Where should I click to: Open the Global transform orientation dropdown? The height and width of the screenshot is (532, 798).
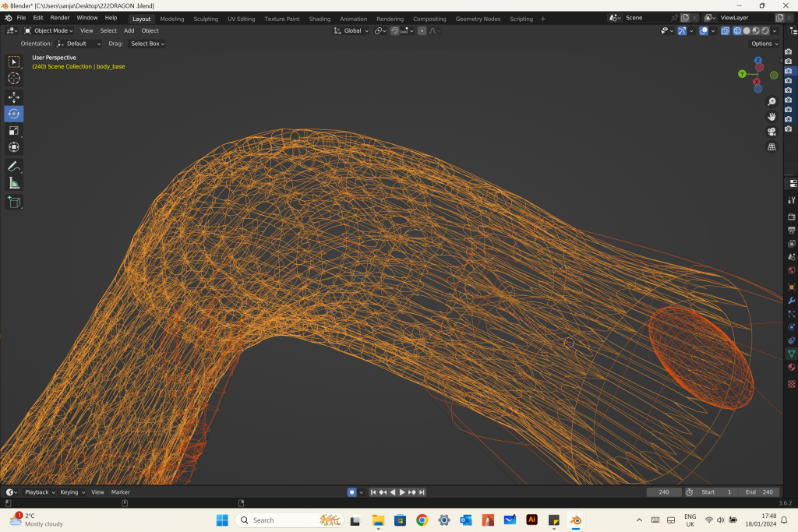[351, 31]
